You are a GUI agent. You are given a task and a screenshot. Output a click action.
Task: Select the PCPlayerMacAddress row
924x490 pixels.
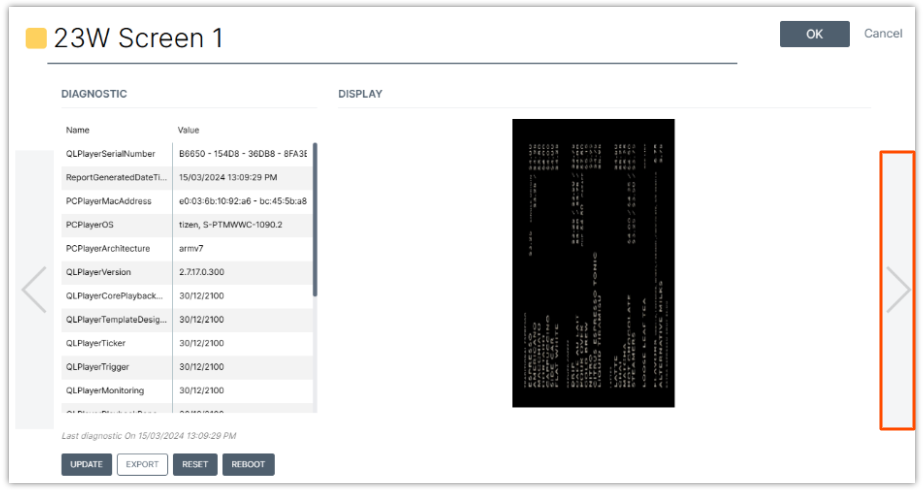pyautogui.click(x=185, y=201)
